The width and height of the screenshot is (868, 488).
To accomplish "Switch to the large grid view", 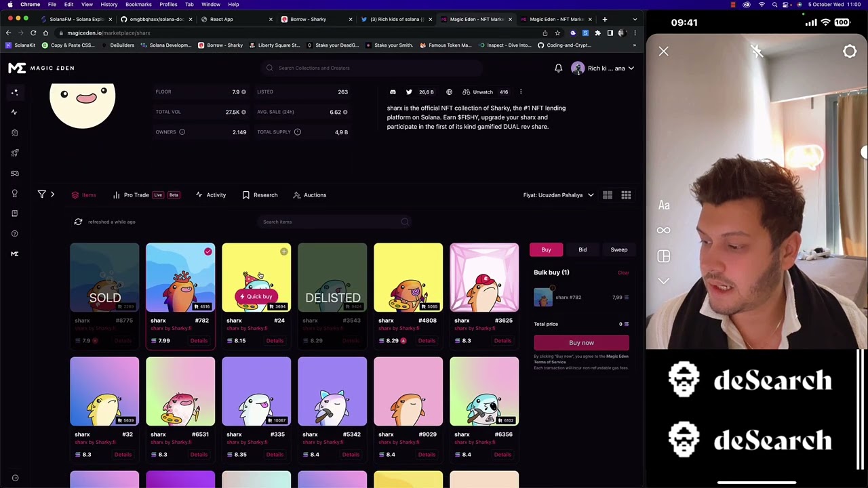I will (608, 195).
